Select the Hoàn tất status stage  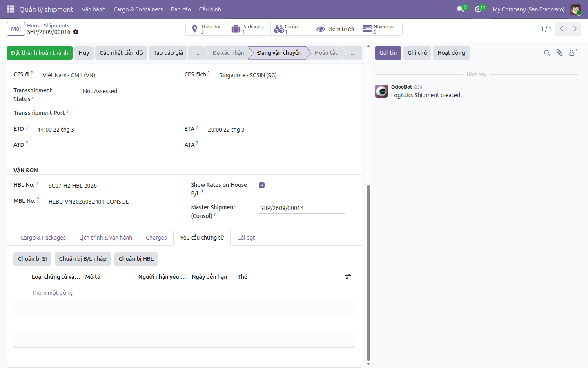326,53
